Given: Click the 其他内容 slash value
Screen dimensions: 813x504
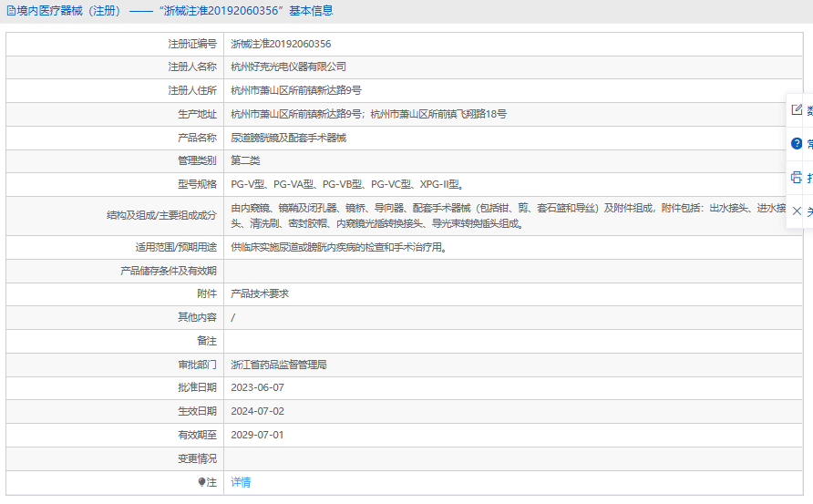Looking at the screenshot, I should (232, 317).
